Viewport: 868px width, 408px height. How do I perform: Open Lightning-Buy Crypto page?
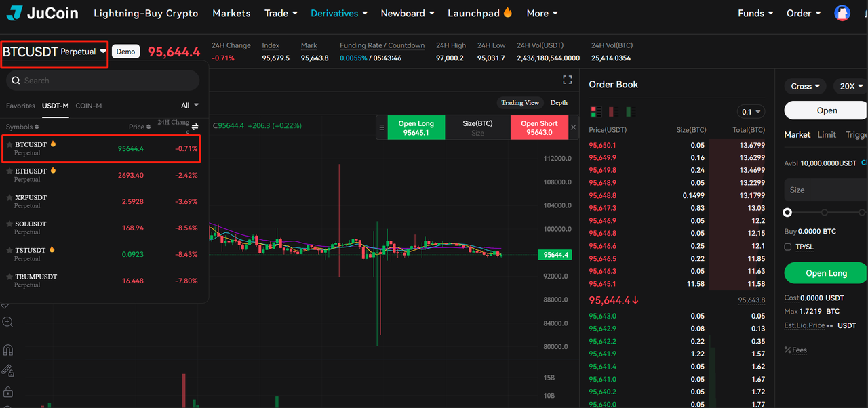pyautogui.click(x=146, y=13)
